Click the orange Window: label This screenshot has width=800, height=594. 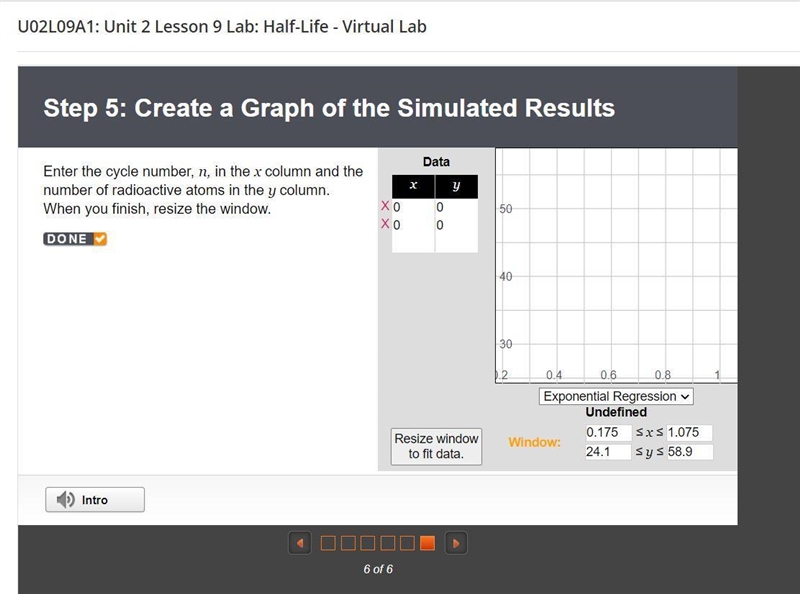[534, 442]
